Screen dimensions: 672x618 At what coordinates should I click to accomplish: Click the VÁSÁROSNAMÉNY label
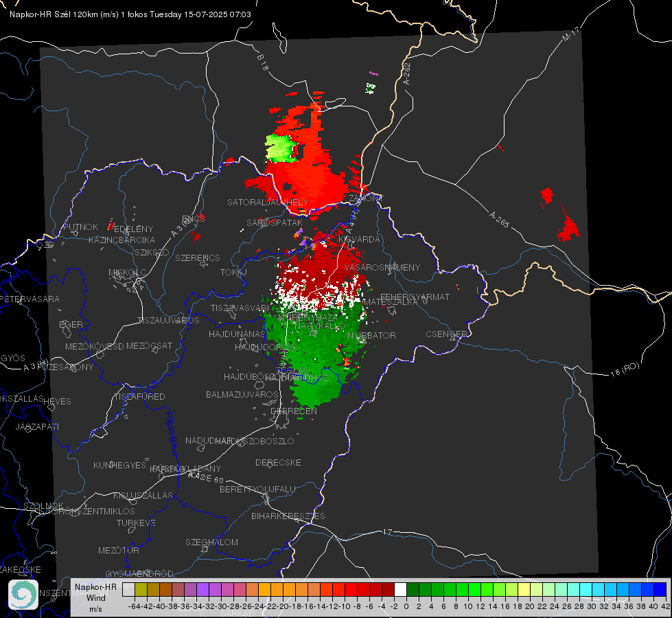pyautogui.click(x=382, y=267)
